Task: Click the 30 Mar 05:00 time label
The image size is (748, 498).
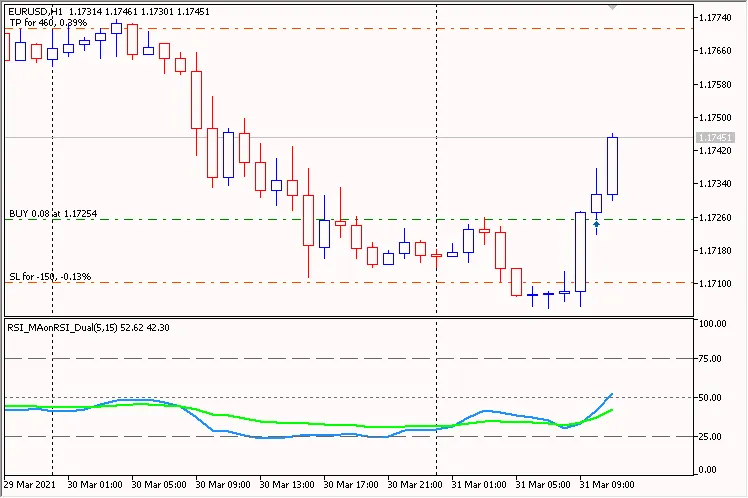Action: [x=159, y=485]
